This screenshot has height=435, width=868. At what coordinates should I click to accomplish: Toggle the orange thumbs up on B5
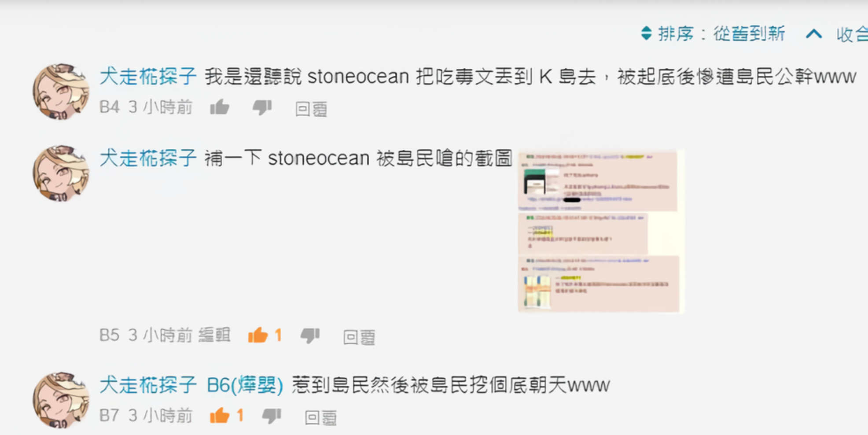point(258,335)
